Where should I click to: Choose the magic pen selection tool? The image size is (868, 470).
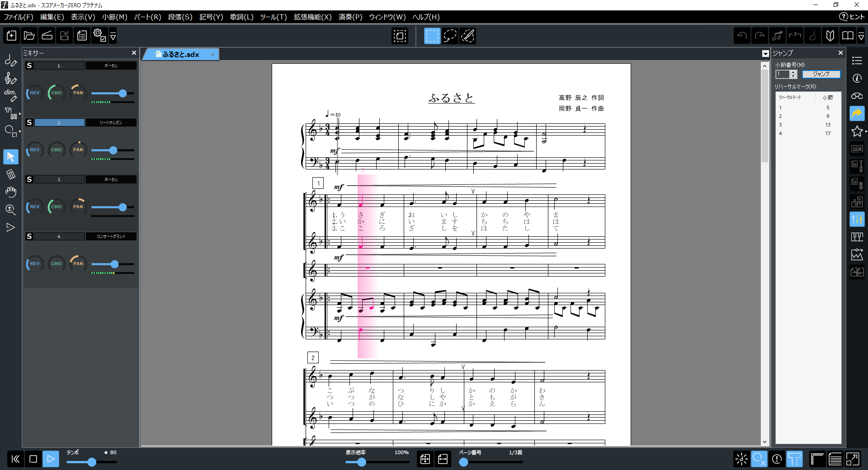coord(467,36)
